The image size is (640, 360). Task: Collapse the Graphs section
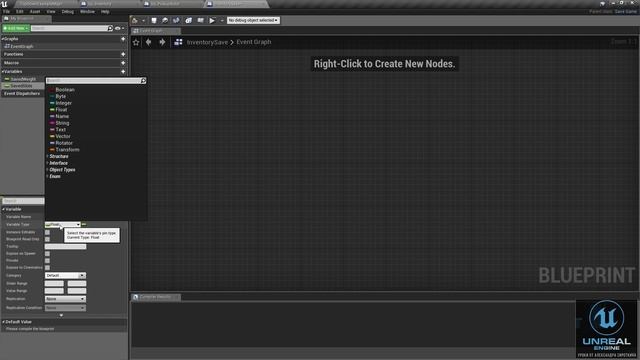2,39
